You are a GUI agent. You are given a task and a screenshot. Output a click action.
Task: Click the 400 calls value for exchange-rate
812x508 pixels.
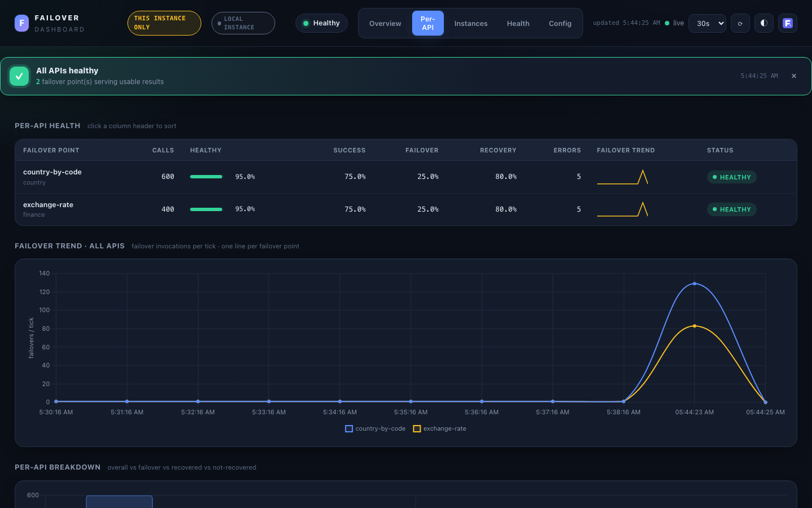(x=167, y=209)
